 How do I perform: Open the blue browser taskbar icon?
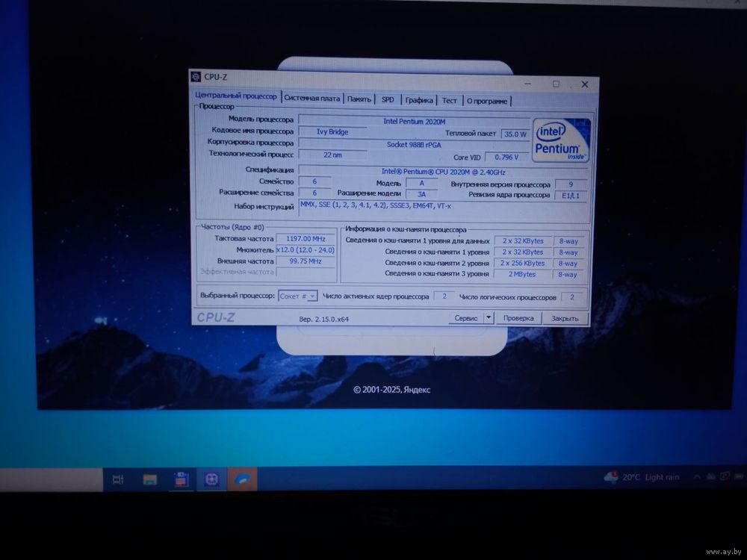(x=243, y=479)
